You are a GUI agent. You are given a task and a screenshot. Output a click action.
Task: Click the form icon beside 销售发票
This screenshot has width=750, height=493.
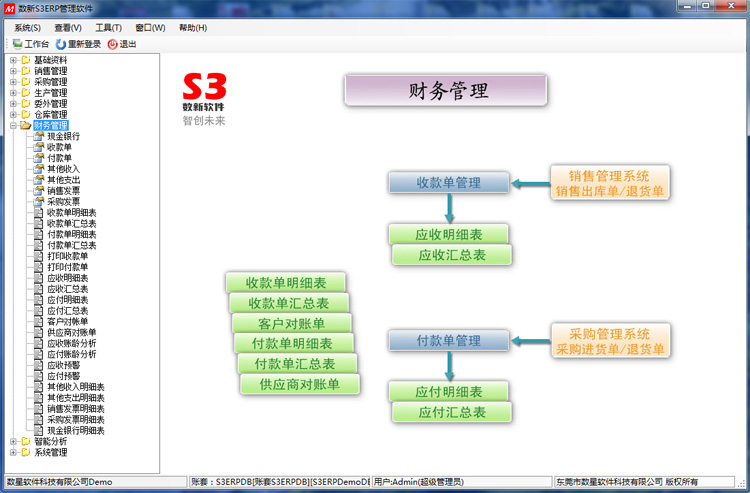click(x=39, y=191)
